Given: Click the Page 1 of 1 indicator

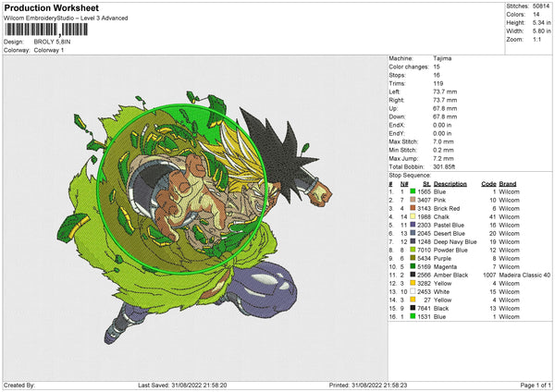Looking at the screenshot, I should (x=536, y=386).
